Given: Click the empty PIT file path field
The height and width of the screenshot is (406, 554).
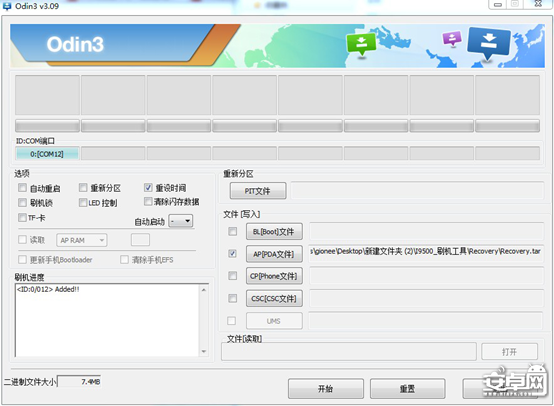Looking at the screenshot, I should pos(417,191).
